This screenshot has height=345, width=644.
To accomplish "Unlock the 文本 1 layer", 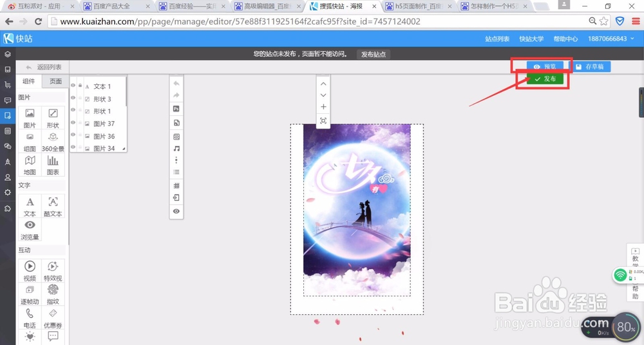I will click(x=80, y=86).
